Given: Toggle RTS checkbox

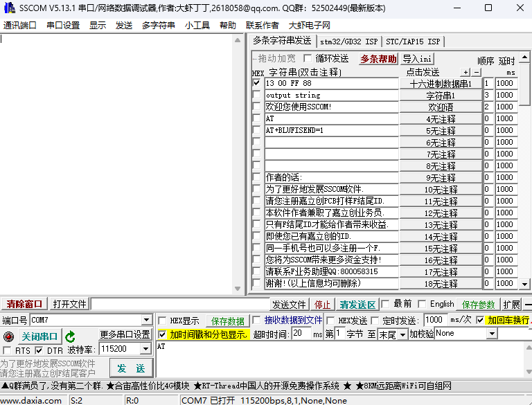Looking at the screenshot, I should [x=7, y=350].
